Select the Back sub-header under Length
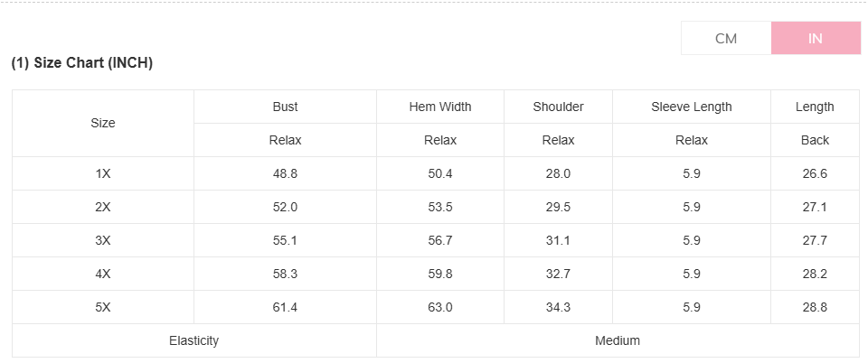868x363 pixels. click(815, 140)
